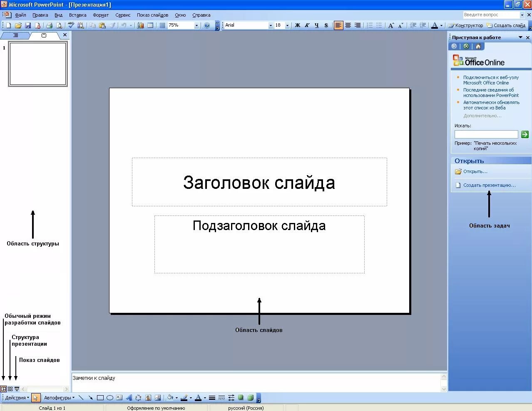Toggle numbered list formatting
Screen dimensions: 532x411
pyautogui.click(x=369, y=25)
